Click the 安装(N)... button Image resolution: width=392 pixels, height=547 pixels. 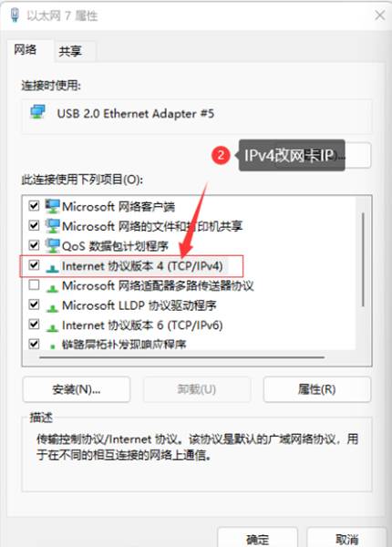pos(77,389)
